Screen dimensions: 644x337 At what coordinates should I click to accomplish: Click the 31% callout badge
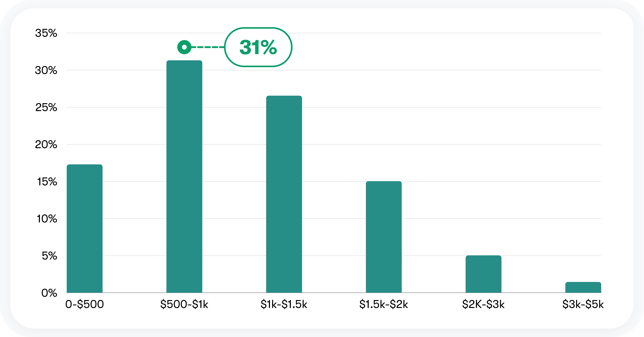click(258, 47)
